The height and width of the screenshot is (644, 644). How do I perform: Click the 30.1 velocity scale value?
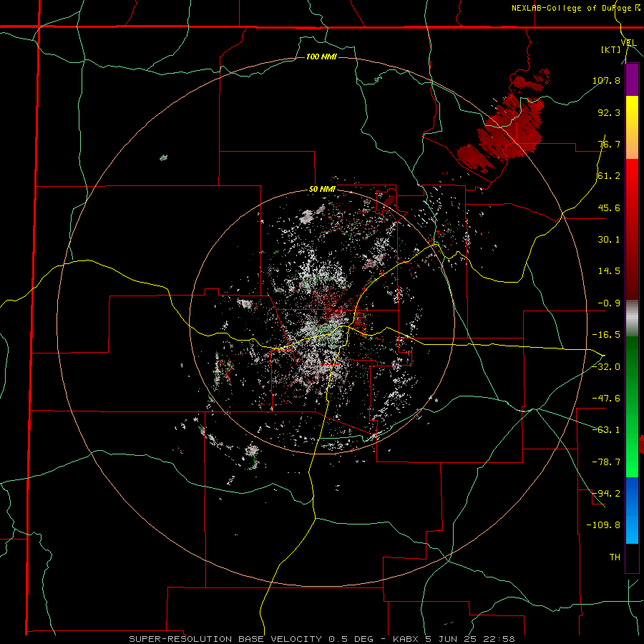pyautogui.click(x=609, y=240)
